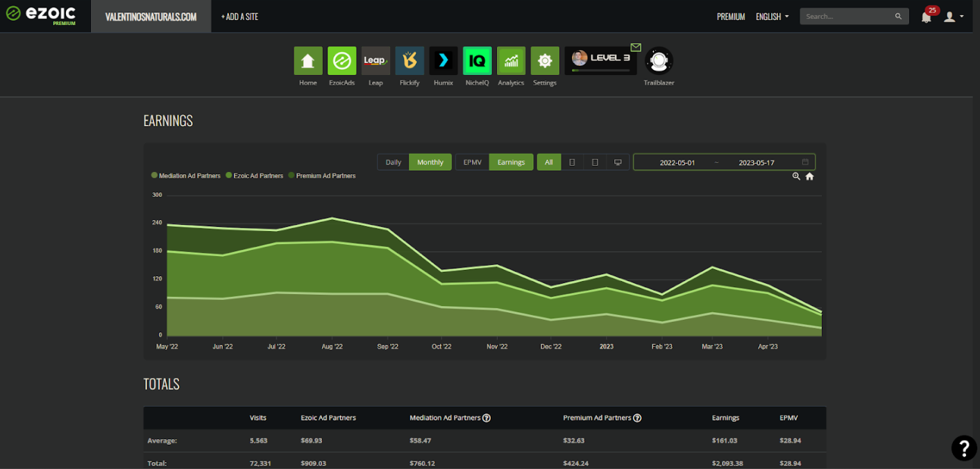980x469 pixels.
Task: Click the EARNINGS section heading
Action: [x=168, y=121]
